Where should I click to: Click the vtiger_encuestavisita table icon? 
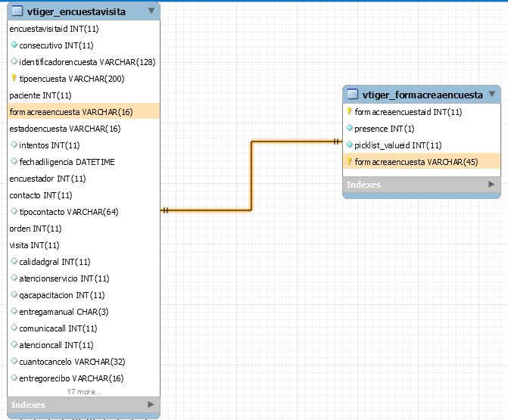click(x=17, y=11)
